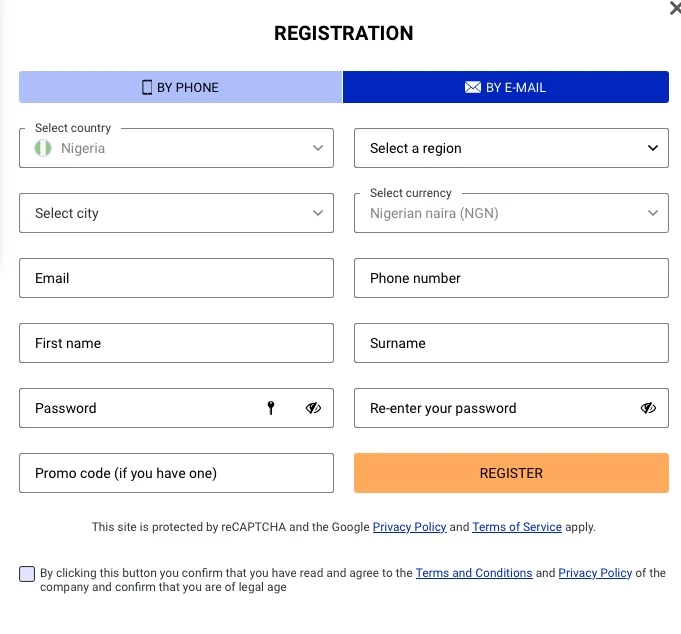
Task: Toggle password visibility eye in Password field
Action: point(313,408)
